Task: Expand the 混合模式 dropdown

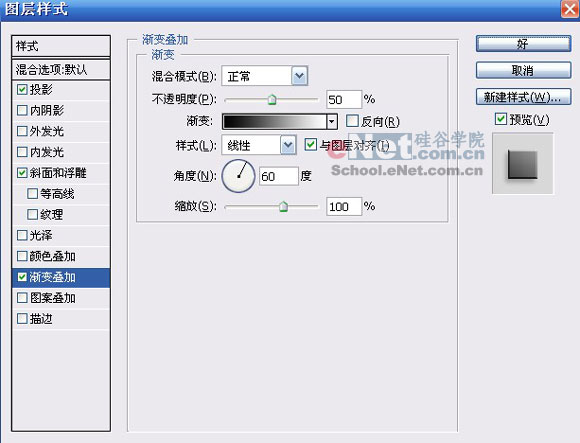Action: pos(299,76)
